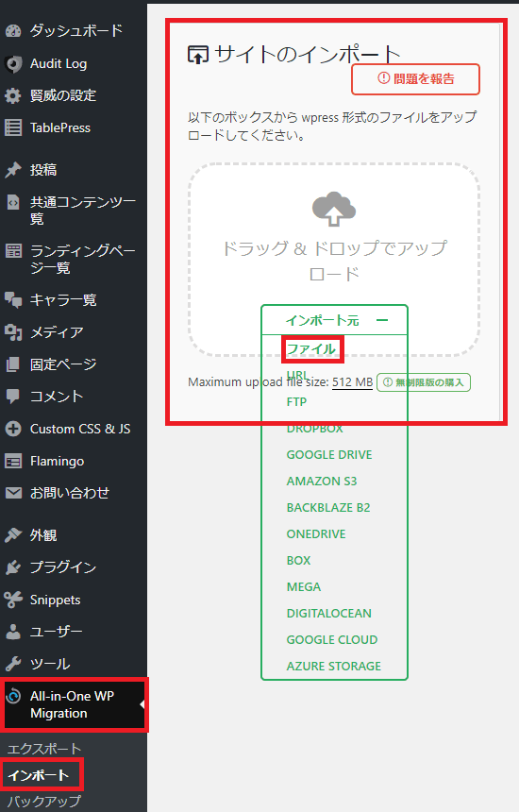Choose GOOGLE DRIVE as import source
This screenshot has height=812, width=519.
329,455
